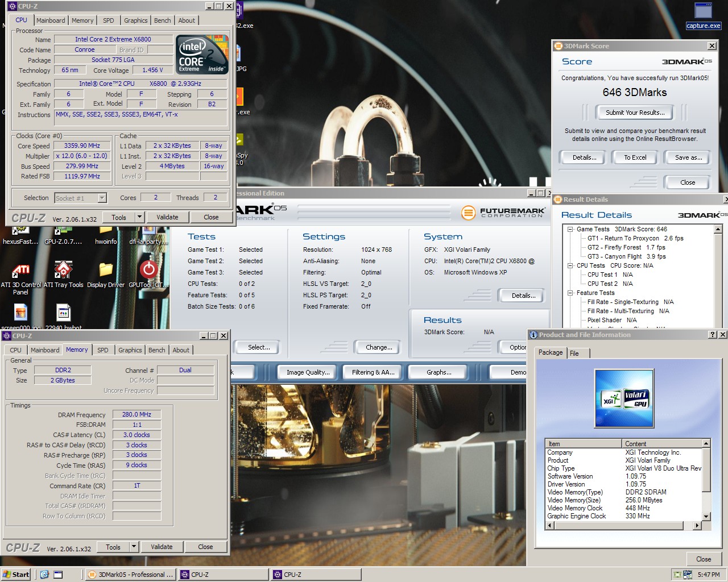Click Change button under 3DMark05 Settings
This screenshot has width=728, height=582.
379,347
